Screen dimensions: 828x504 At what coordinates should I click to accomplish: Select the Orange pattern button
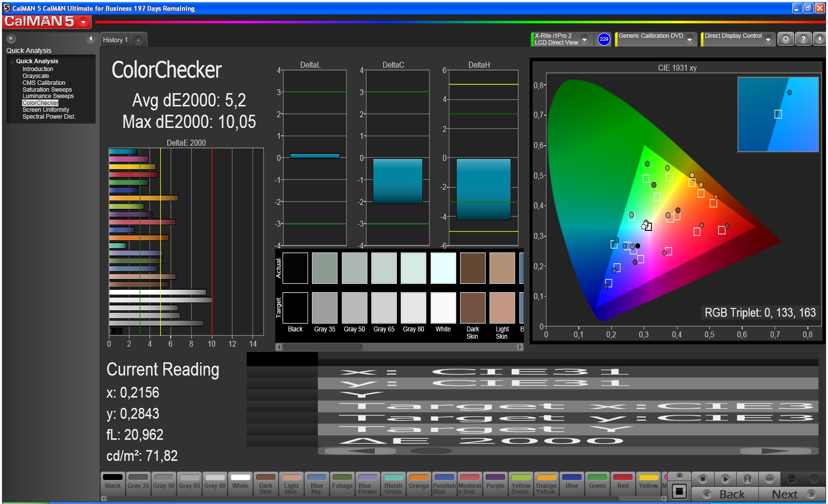419,483
